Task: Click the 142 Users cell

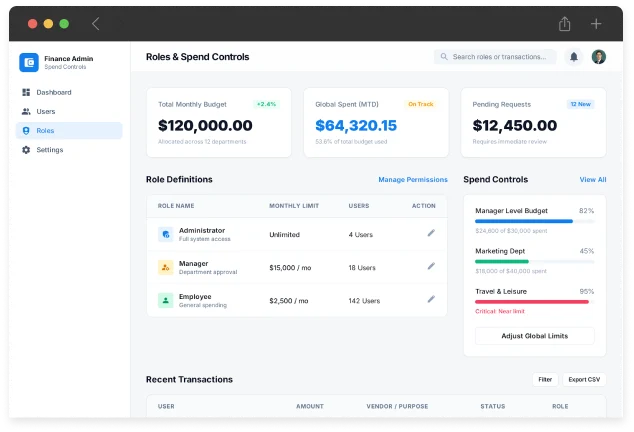Action: point(364,301)
